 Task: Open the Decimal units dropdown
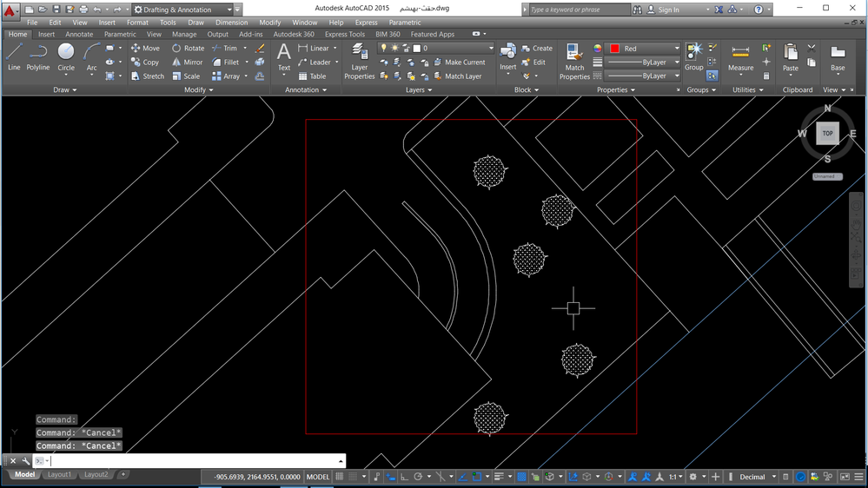point(758,477)
